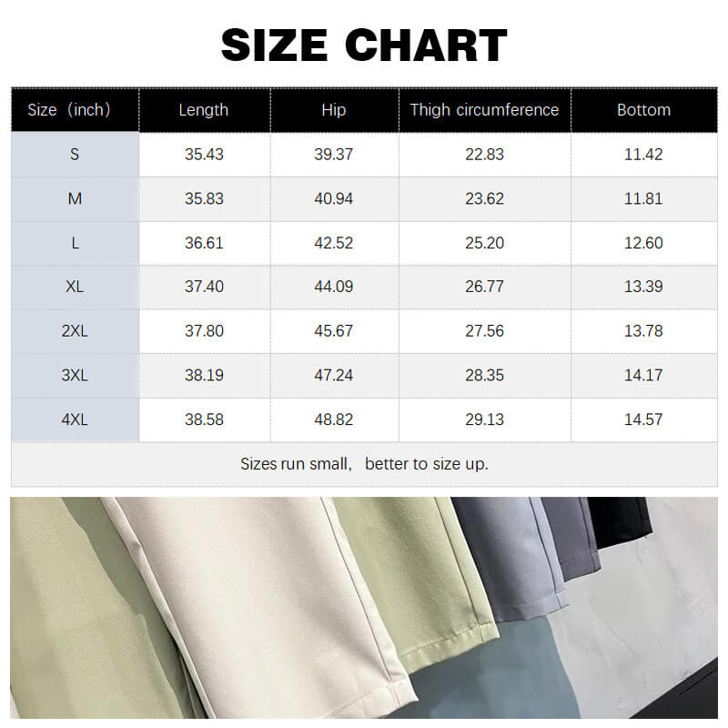Click the S size row label

click(x=75, y=155)
